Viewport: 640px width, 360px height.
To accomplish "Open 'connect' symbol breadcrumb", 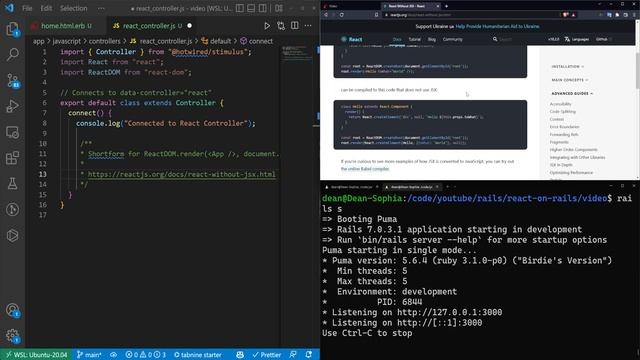I will tap(256, 41).
